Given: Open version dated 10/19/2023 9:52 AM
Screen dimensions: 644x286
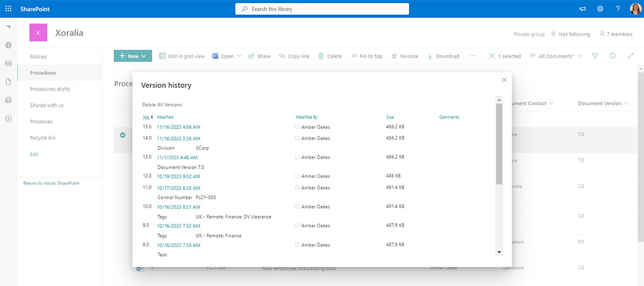Looking at the screenshot, I should (179, 176).
